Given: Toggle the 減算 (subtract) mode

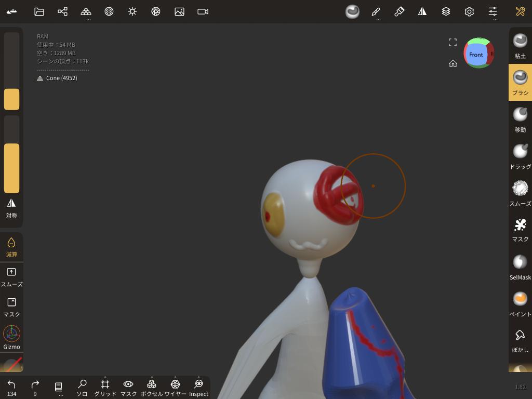Looking at the screenshot, I should tap(11, 247).
